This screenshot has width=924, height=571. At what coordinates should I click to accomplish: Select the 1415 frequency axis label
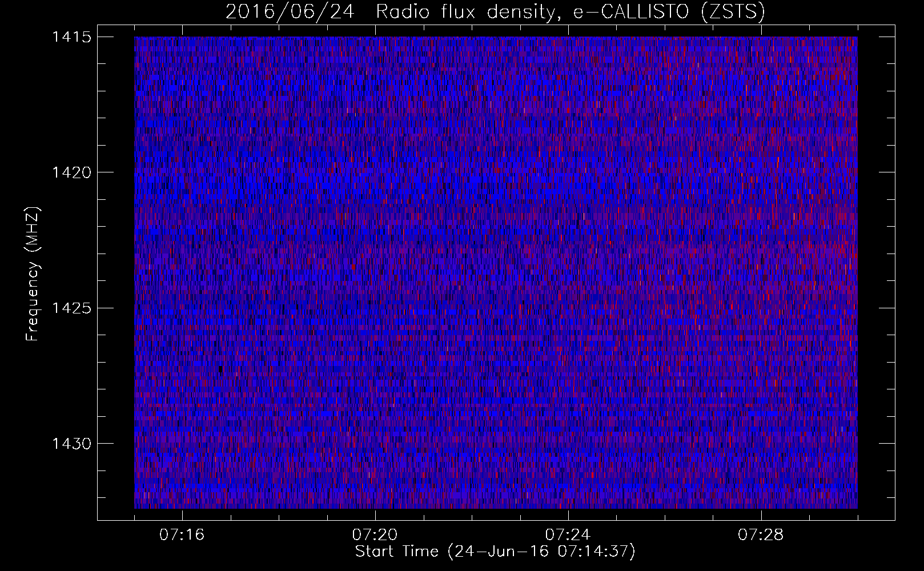pyautogui.click(x=72, y=37)
